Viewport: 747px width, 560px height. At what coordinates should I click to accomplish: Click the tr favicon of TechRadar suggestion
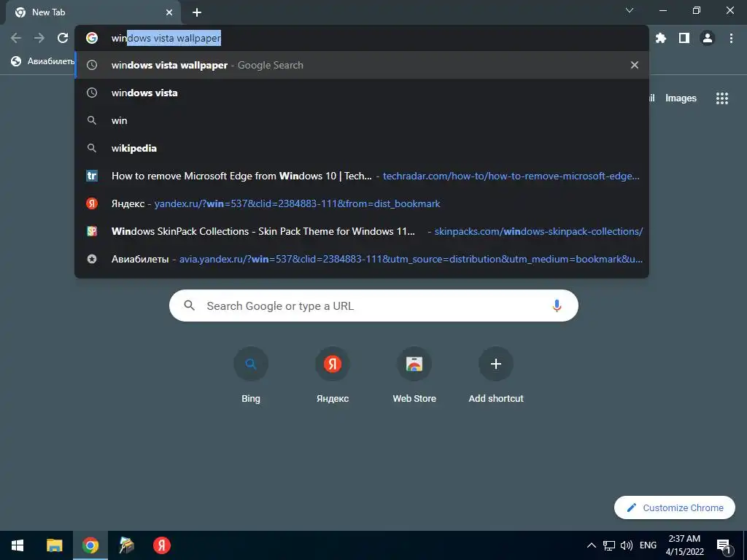(92, 176)
